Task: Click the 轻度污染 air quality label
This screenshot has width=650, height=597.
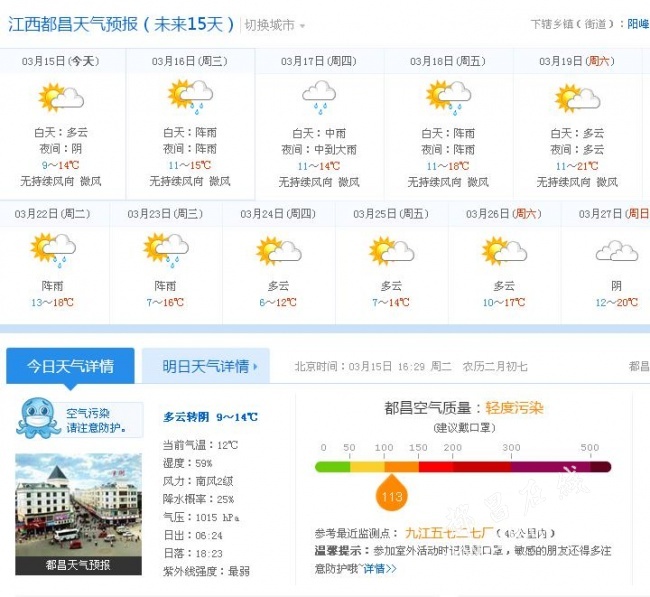Action: coord(514,408)
